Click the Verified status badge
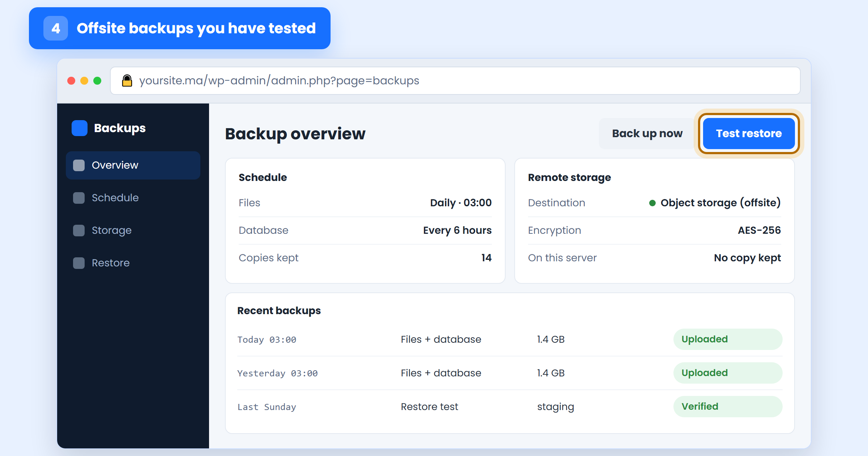The width and height of the screenshot is (868, 456). coord(728,407)
